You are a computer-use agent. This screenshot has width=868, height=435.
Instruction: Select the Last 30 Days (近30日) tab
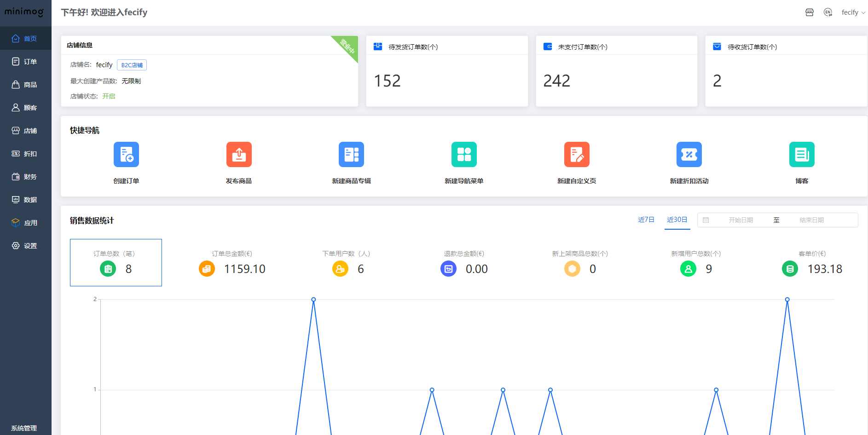click(677, 220)
